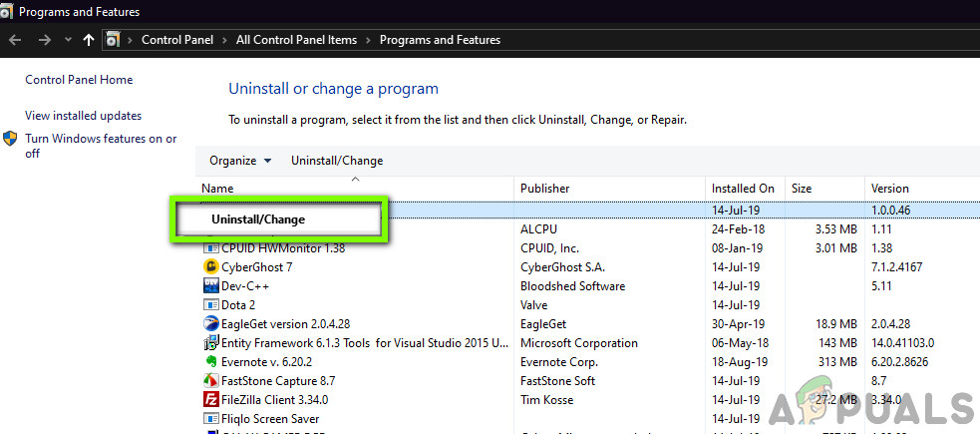The image size is (980, 434).
Task: Open the Control Panel Home link
Action: (79, 80)
